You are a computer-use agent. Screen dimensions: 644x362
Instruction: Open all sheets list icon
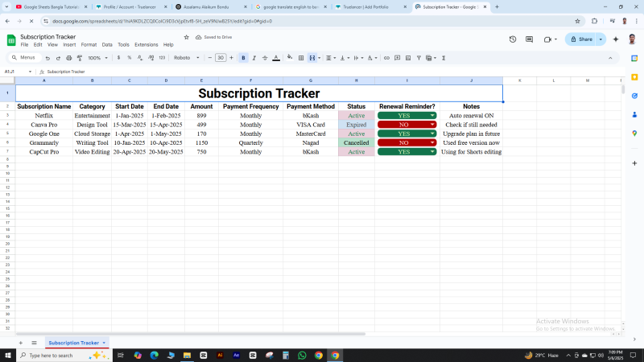(x=34, y=343)
